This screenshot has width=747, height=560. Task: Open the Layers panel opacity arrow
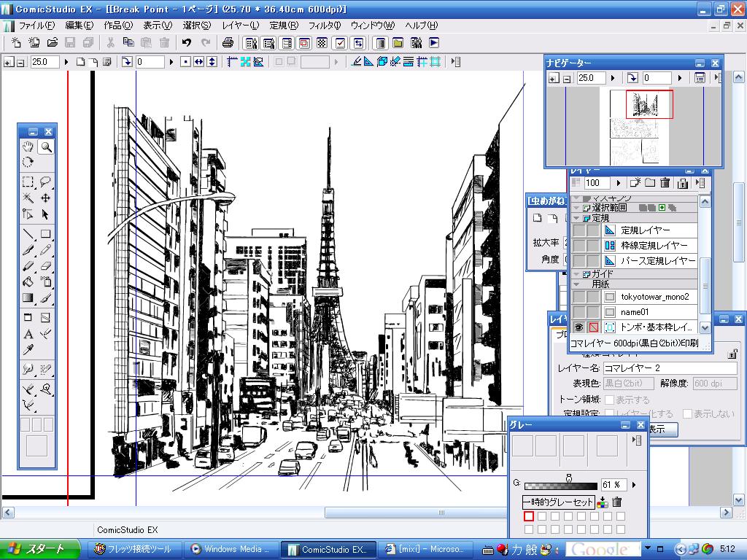619,183
